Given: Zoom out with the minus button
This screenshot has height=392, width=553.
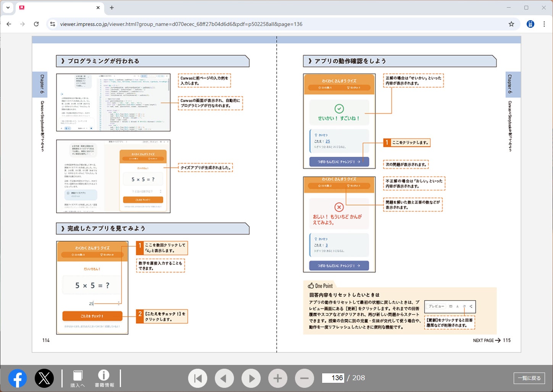Looking at the screenshot, I should [305, 378].
